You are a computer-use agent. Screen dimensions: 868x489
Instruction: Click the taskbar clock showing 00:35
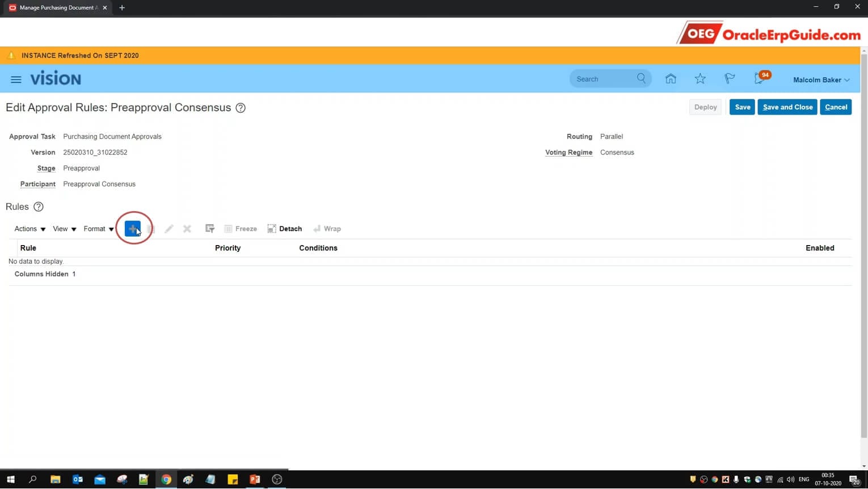coord(828,479)
